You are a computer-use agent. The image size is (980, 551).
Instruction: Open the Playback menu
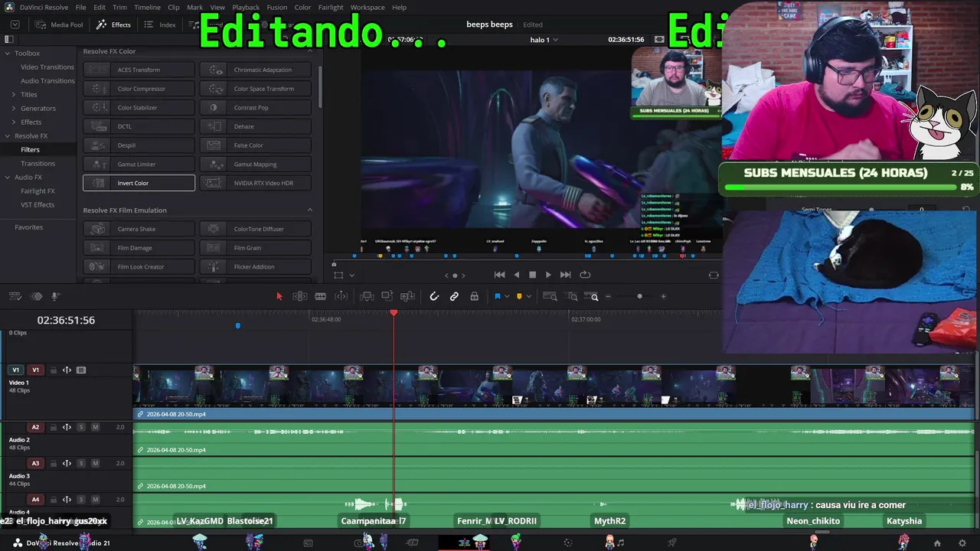(x=246, y=7)
